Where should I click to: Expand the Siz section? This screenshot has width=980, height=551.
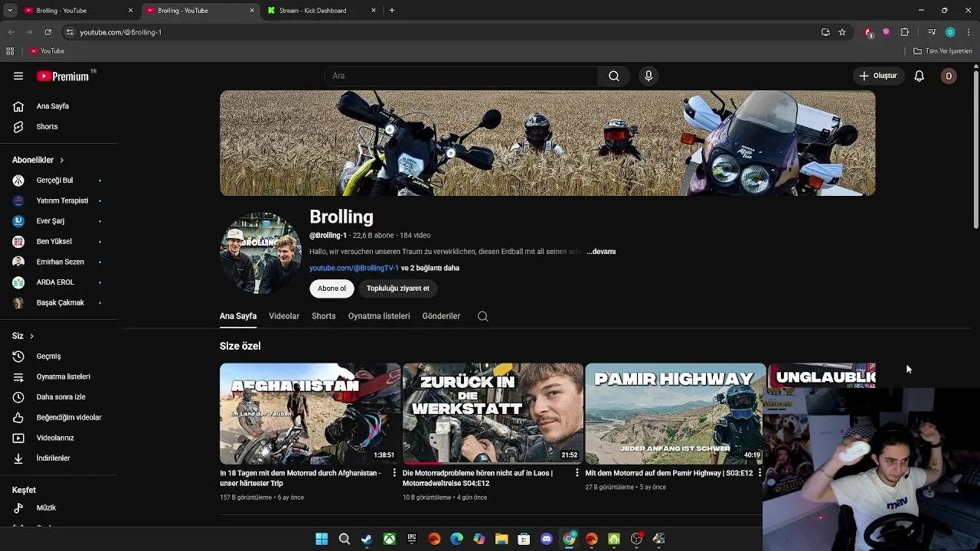pos(23,336)
